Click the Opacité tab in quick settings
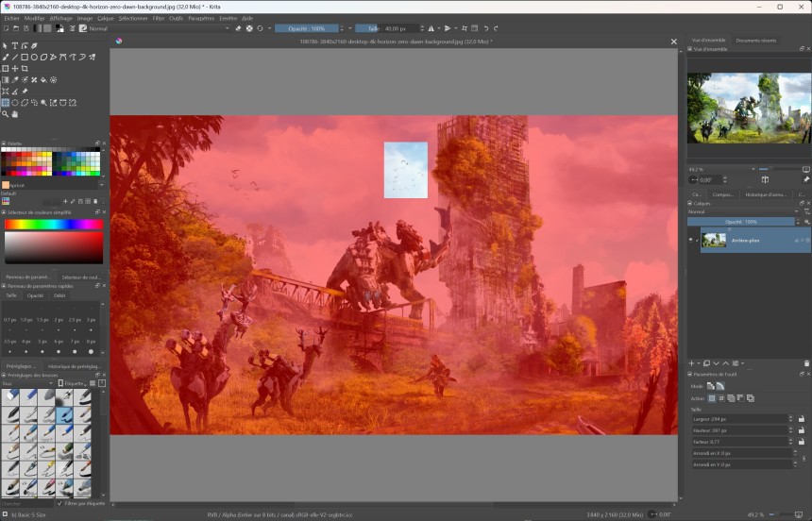The width and height of the screenshot is (812, 521). 35,295
